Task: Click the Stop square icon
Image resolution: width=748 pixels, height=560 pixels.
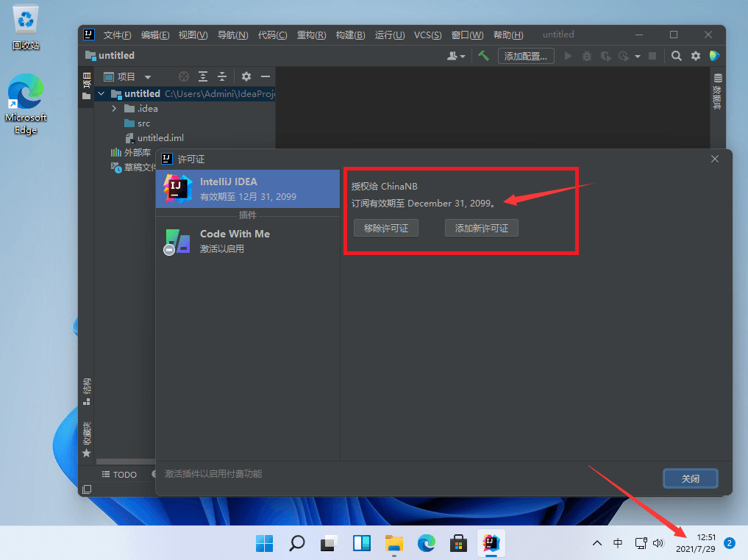Action: (x=652, y=56)
